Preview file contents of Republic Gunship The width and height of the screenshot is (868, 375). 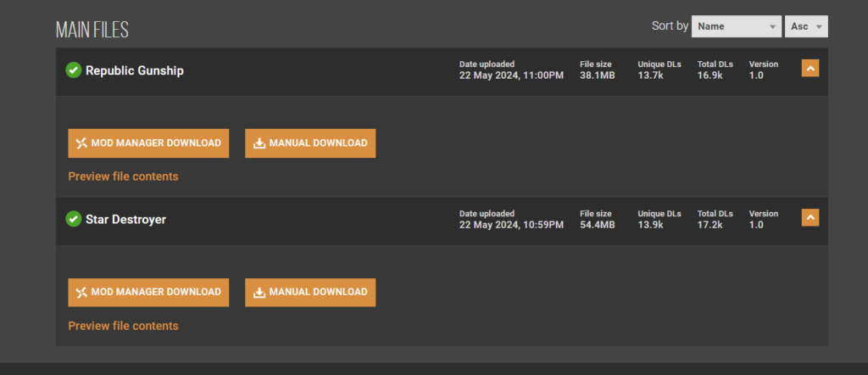[123, 176]
